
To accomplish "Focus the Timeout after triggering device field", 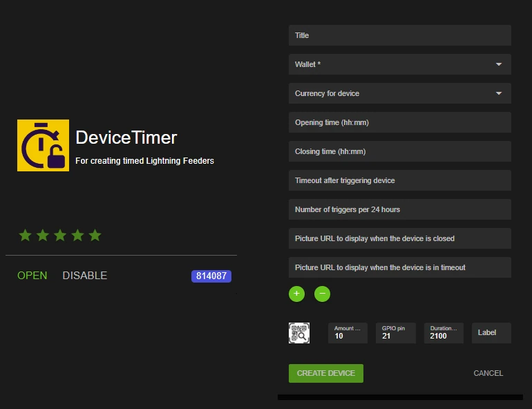I will click(399, 180).
